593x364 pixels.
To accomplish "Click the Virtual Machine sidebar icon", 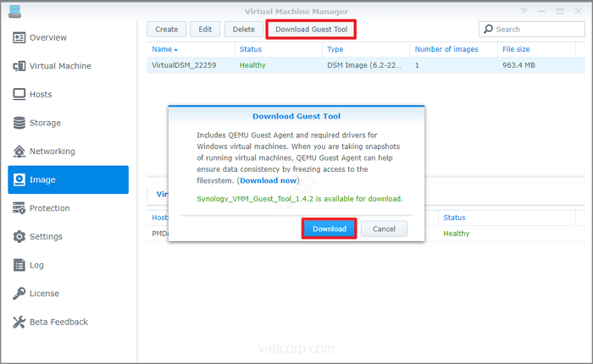I will pyautogui.click(x=19, y=66).
